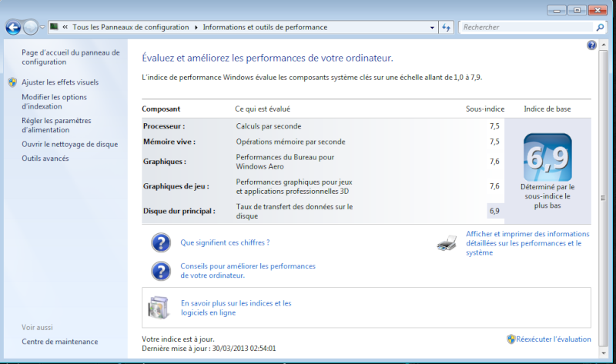The image size is (616, 364).
Task: Click the Refresh button beside address bar
Action: [447, 28]
